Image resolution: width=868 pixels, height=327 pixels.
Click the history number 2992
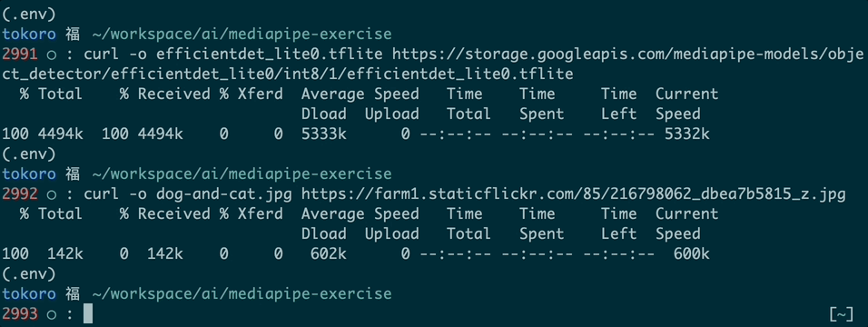[20, 194]
